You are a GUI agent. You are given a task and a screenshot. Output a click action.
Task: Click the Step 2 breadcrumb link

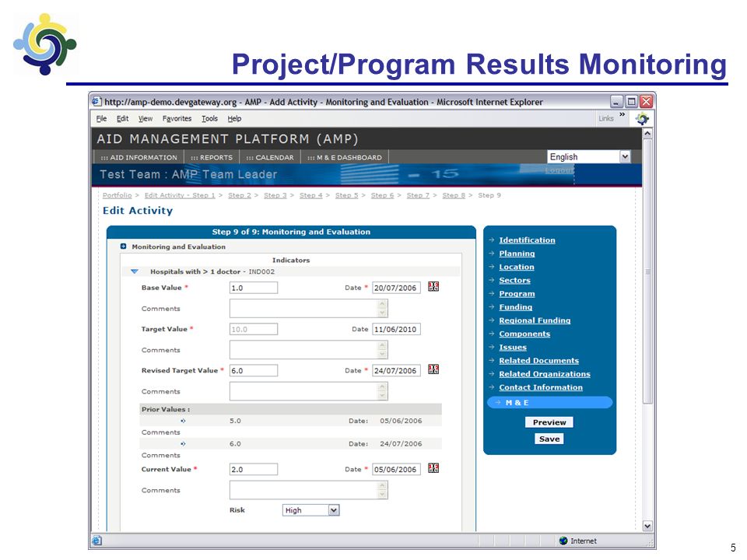point(239,195)
